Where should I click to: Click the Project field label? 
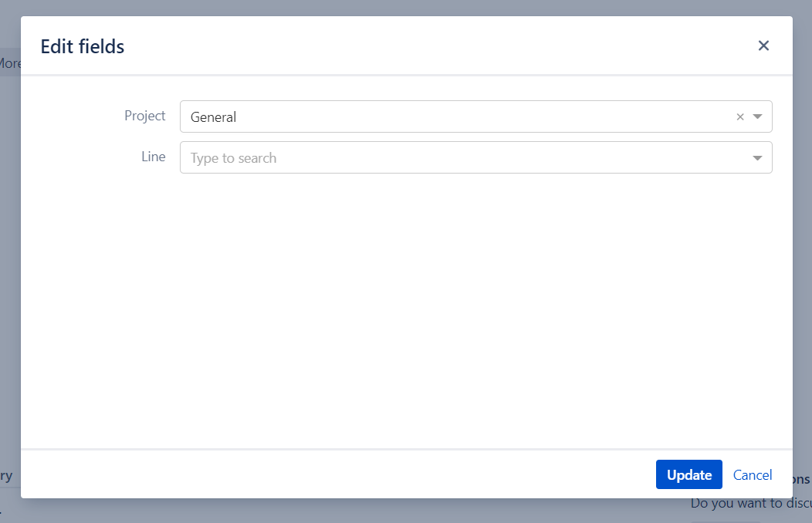click(145, 116)
